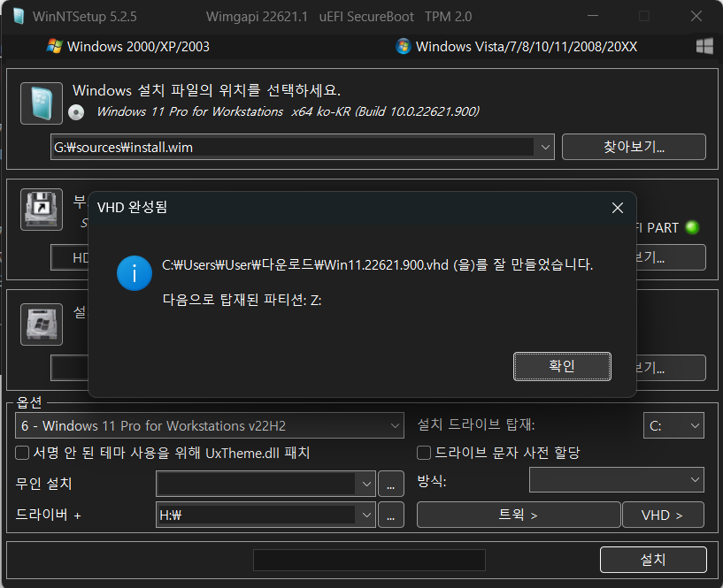Click the ... browse button for 무인 설치
The height and width of the screenshot is (588, 723).
pyautogui.click(x=391, y=484)
